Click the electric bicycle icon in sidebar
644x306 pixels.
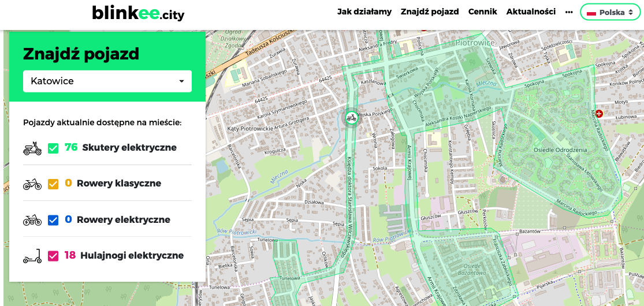(x=32, y=220)
